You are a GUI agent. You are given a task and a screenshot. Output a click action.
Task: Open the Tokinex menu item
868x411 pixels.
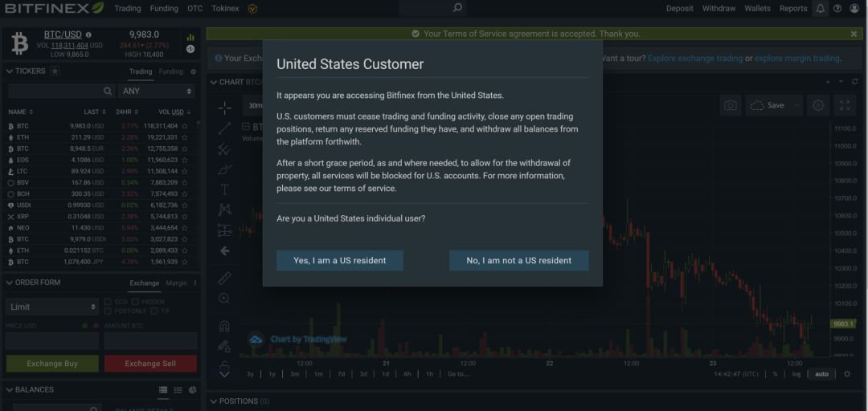click(225, 8)
